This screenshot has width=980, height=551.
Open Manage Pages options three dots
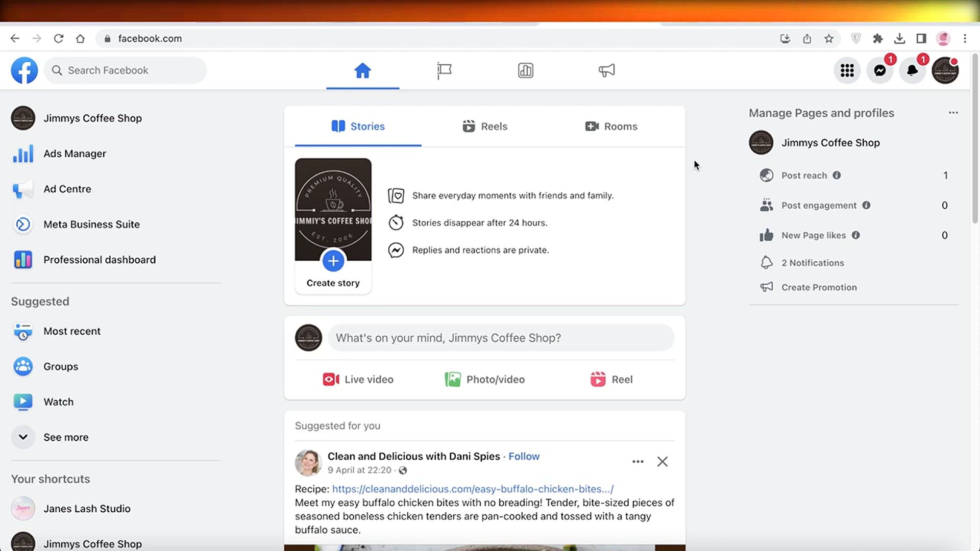coord(953,113)
